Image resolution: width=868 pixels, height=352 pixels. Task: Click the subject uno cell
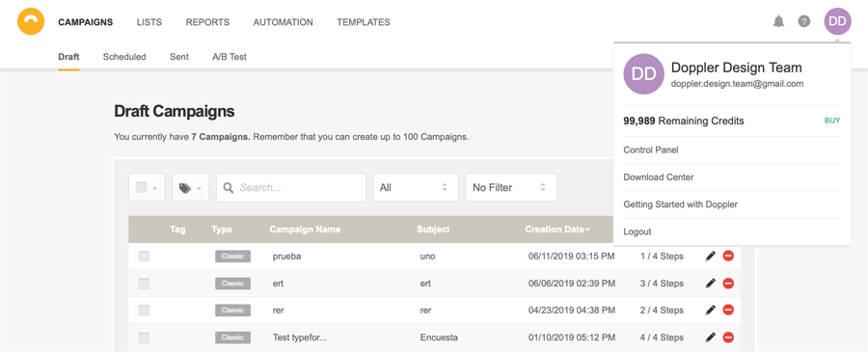(x=427, y=257)
